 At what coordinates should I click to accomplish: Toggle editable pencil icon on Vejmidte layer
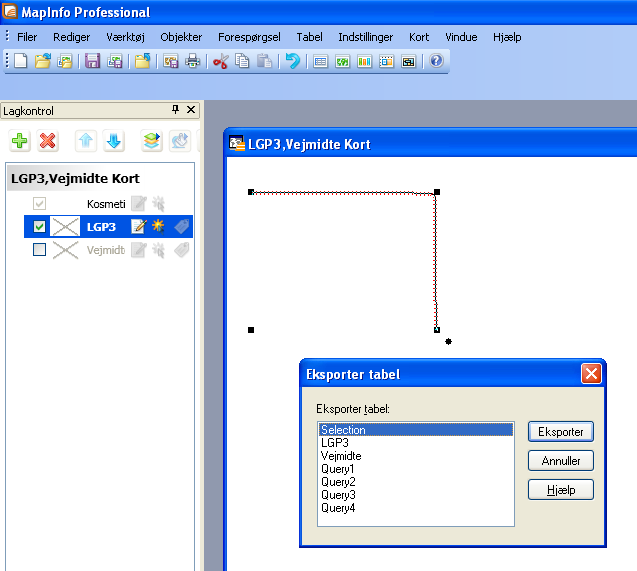point(139,250)
